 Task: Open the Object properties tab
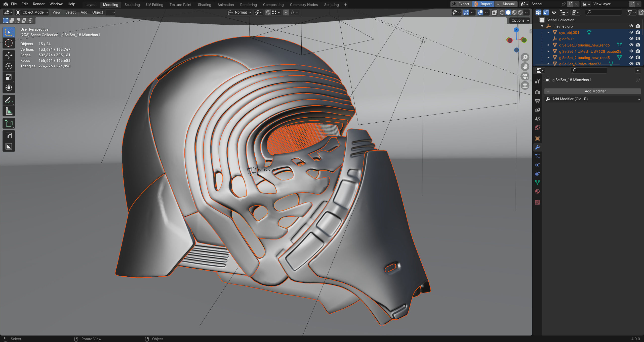click(x=537, y=139)
